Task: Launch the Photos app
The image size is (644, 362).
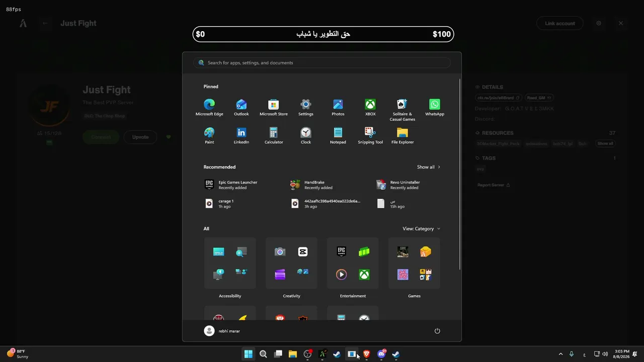Action: tap(338, 107)
